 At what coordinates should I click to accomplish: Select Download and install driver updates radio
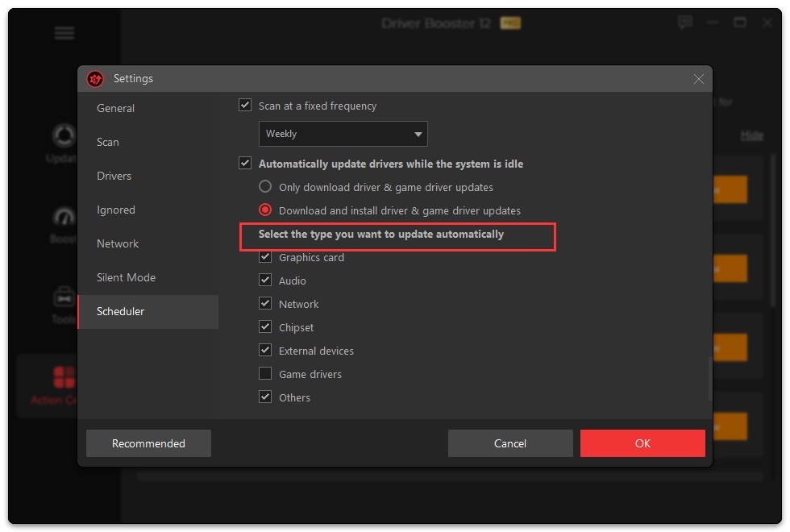click(x=265, y=210)
